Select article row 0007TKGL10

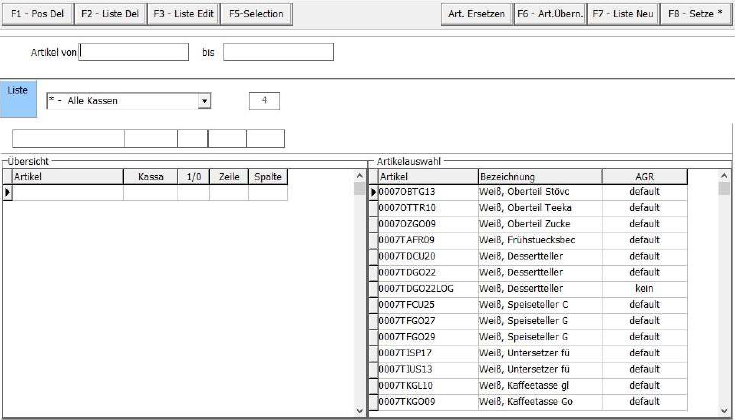427,385
